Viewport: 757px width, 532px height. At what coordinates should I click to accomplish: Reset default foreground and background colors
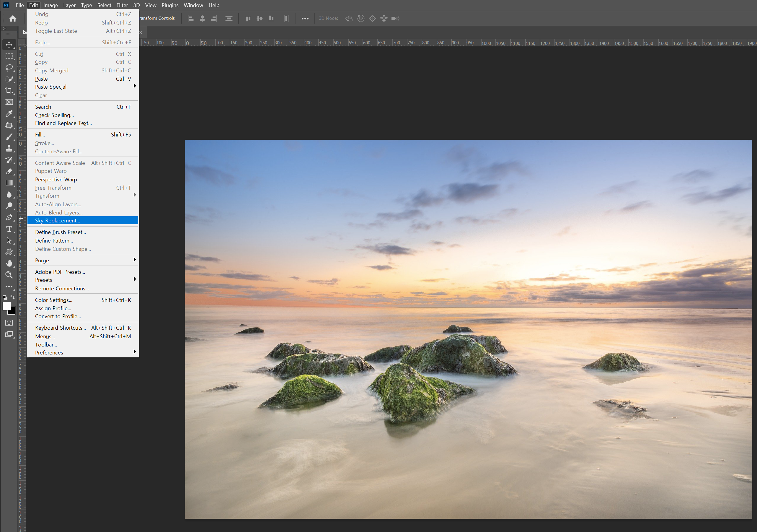(5, 297)
